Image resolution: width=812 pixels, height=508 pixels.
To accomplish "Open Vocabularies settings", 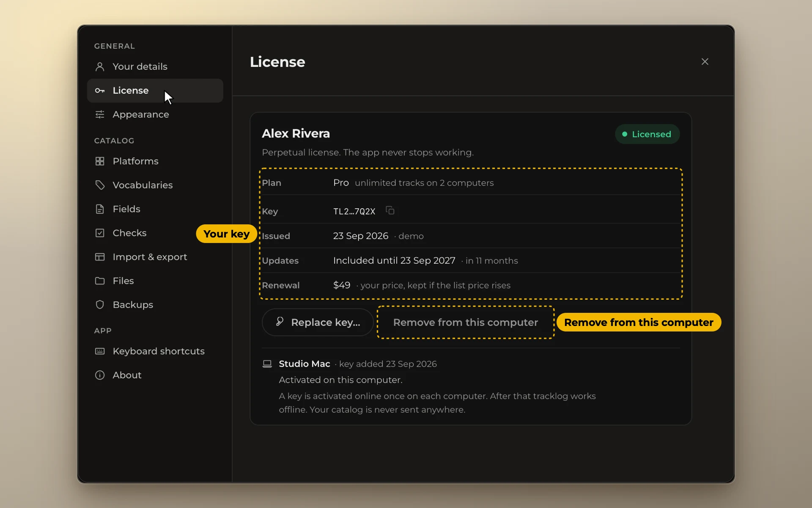I will coord(155,185).
